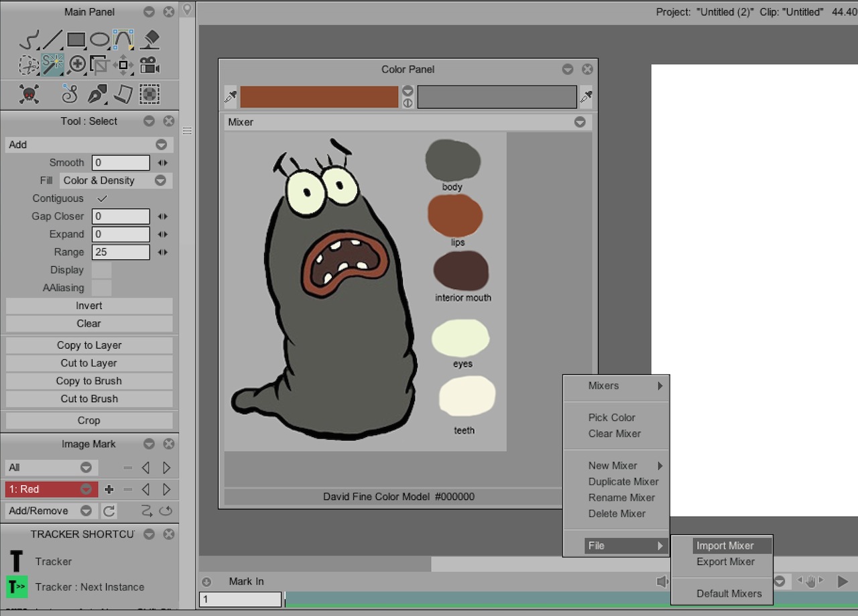858x616 pixels.
Task: Choose Pick Color from context menu
Action: point(616,417)
